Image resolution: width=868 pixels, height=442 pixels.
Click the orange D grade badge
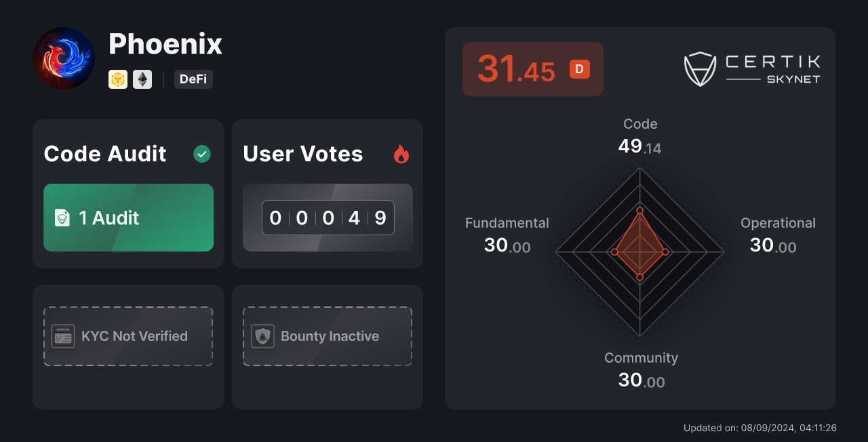[579, 68]
